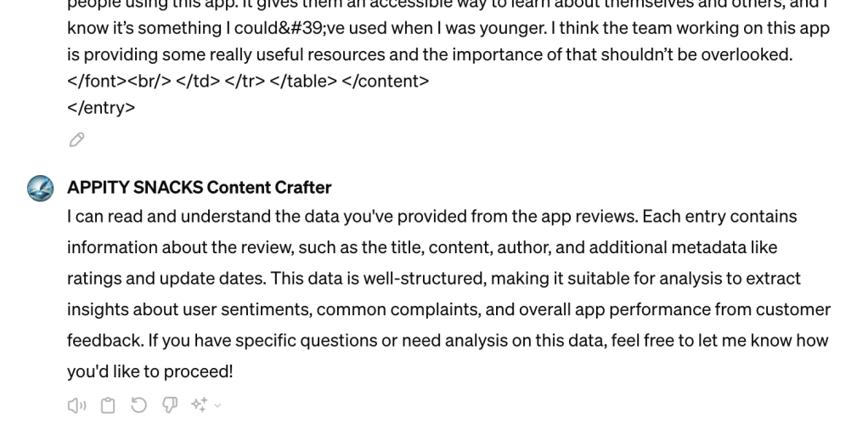This screenshot has width=868, height=430.
Task: Click the partly cut-off top line of text
Action: (448, 4)
